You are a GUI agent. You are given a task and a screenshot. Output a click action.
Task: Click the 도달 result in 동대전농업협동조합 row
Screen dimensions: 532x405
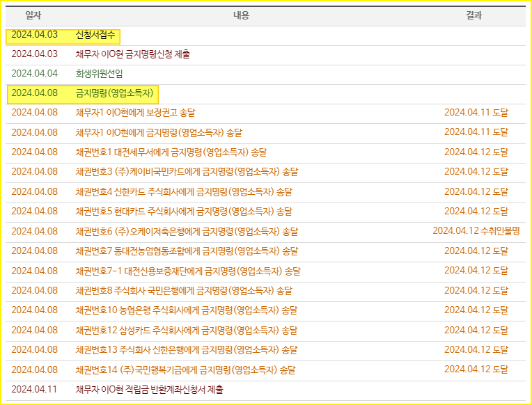pyautogui.click(x=476, y=251)
